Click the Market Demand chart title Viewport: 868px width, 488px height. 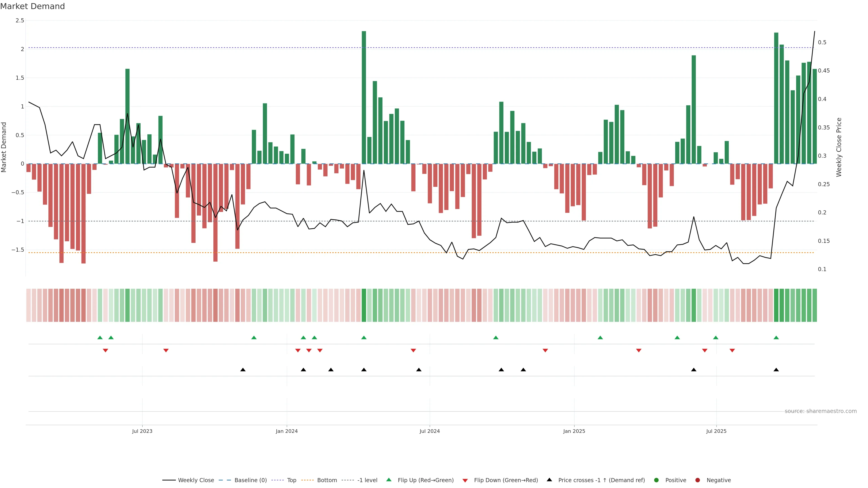(x=32, y=6)
